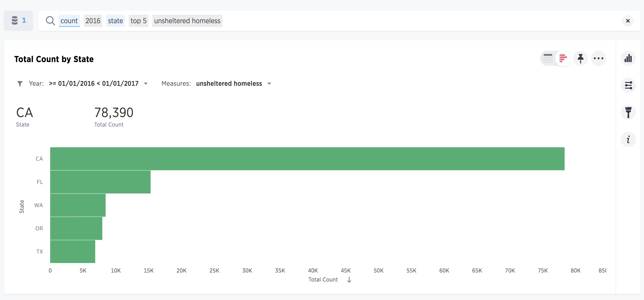The image size is (644, 300).
Task: Click the 'TX' axis label
Action: coord(40,252)
